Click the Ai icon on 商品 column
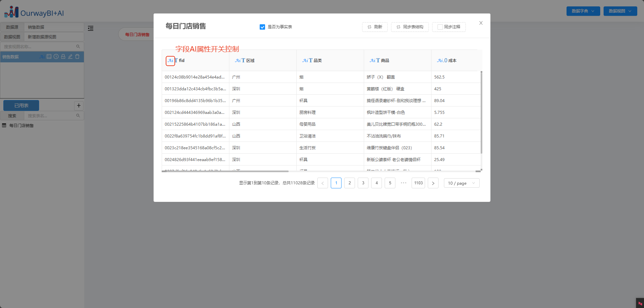Image resolution: width=644 pixels, height=308 pixels. point(372,61)
